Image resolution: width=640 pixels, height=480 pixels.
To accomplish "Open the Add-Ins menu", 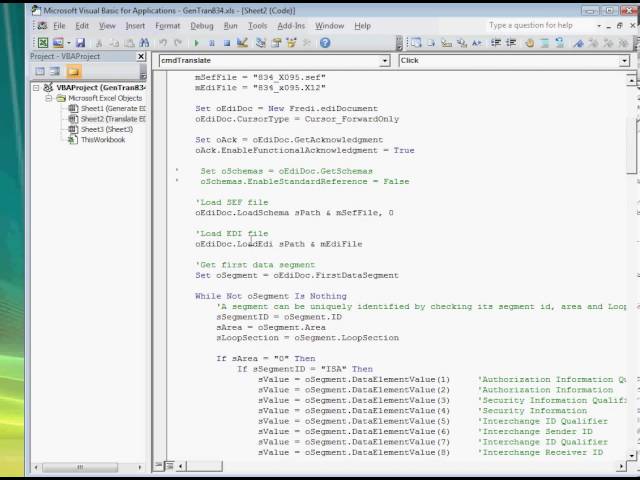I will point(291,26).
